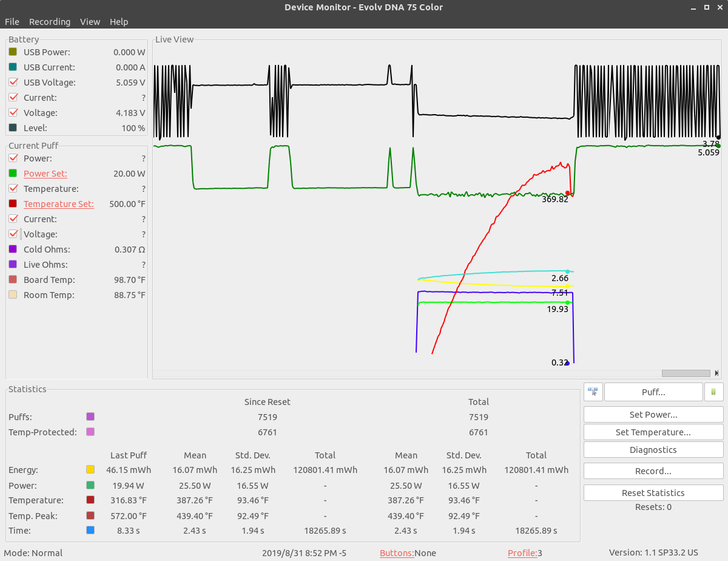Open the File menu
This screenshot has height=561, width=728.
(12, 22)
